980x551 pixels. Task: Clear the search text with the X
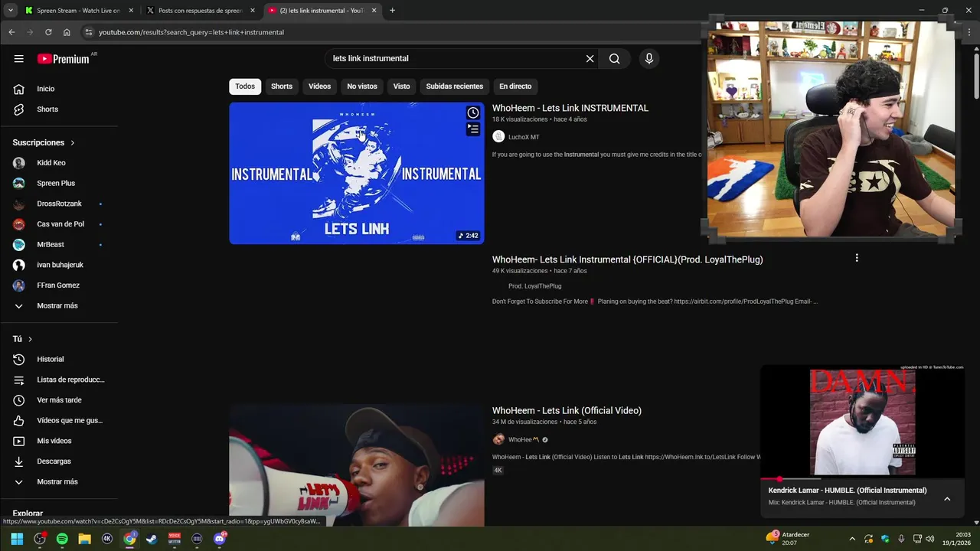(x=590, y=59)
